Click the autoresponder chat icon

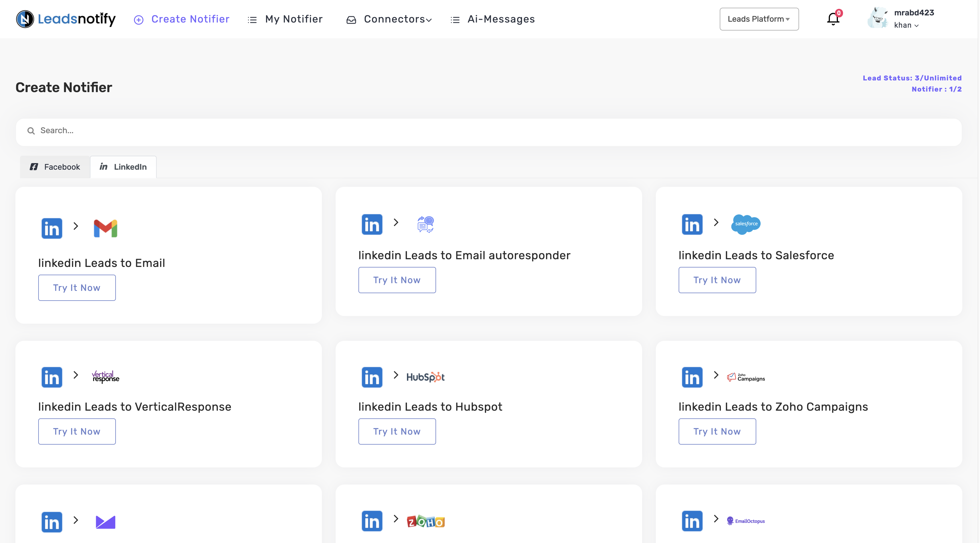(425, 224)
